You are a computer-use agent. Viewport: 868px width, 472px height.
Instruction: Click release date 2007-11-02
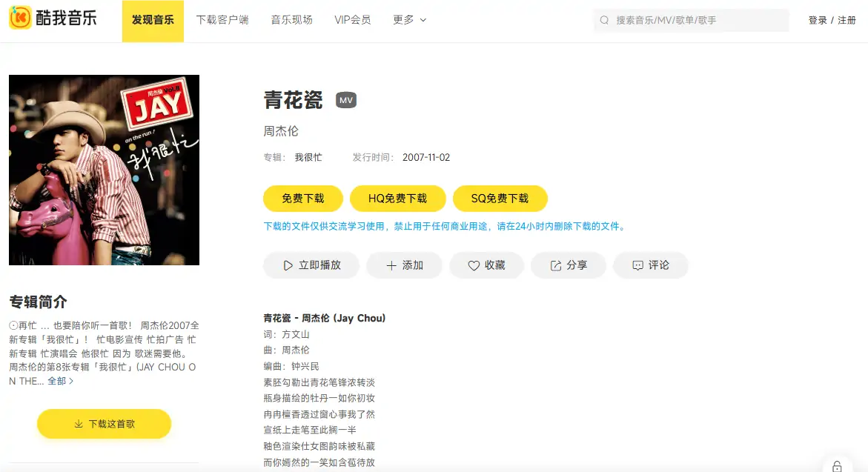coord(426,157)
